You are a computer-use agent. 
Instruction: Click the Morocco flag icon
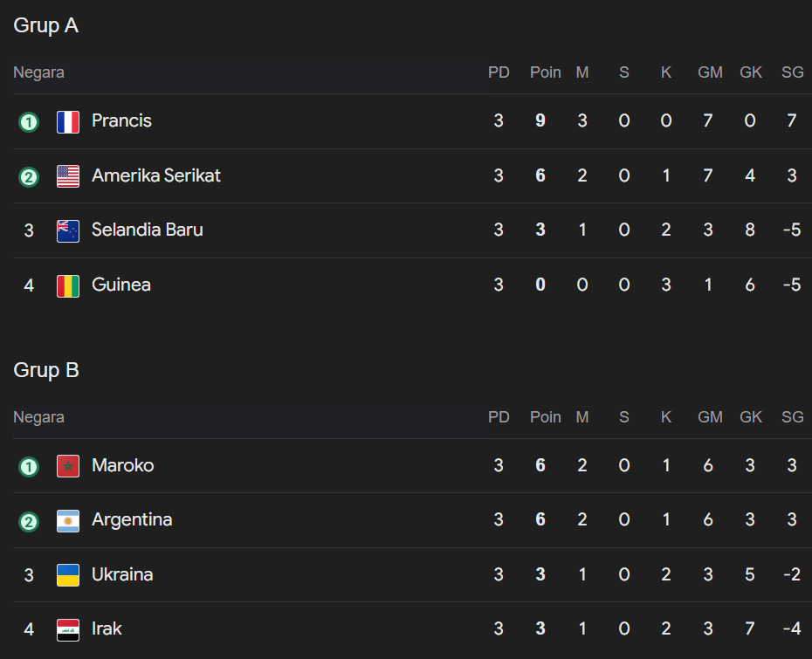click(x=68, y=466)
